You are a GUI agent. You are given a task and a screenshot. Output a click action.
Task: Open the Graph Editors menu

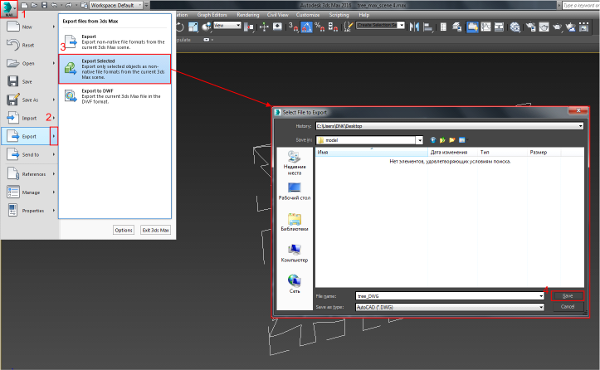point(212,15)
